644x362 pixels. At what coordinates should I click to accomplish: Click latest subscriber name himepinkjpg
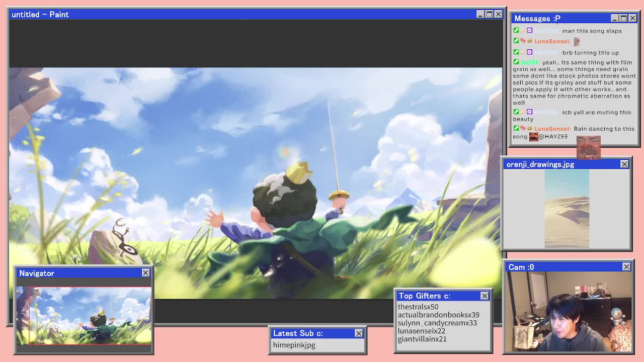tap(294, 345)
